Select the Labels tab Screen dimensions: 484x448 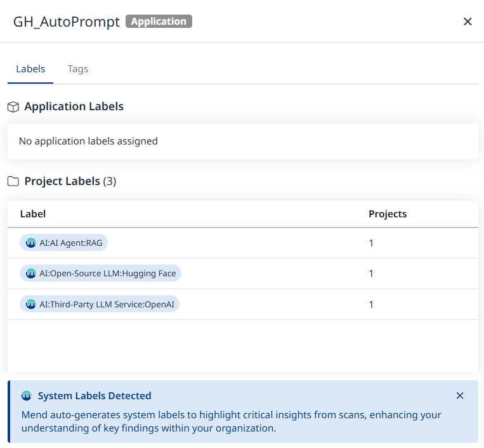click(30, 69)
